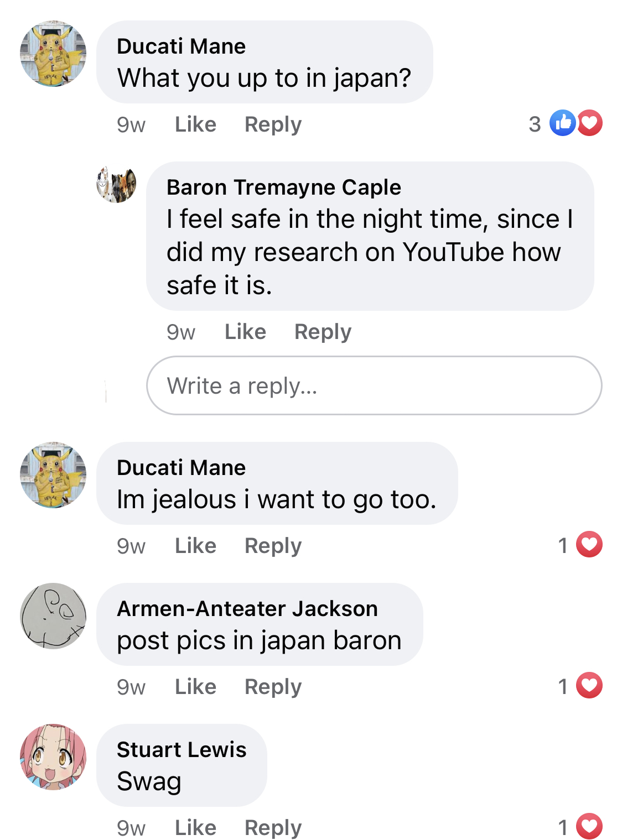
Task: Open Baron Tremayne Caple's name link
Action: (x=284, y=187)
